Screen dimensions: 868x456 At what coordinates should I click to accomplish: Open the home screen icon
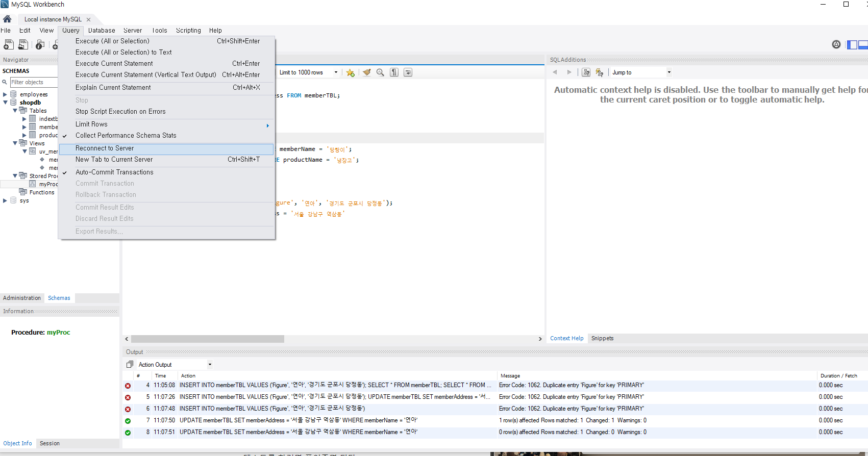tap(7, 19)
